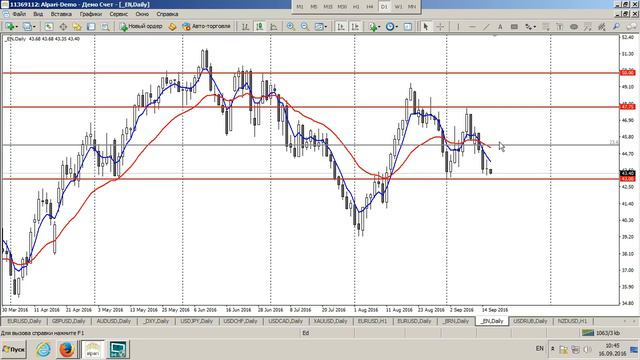Open the Market Watch window icon
This screenshot has width=640, height=360.
point(49,27)
